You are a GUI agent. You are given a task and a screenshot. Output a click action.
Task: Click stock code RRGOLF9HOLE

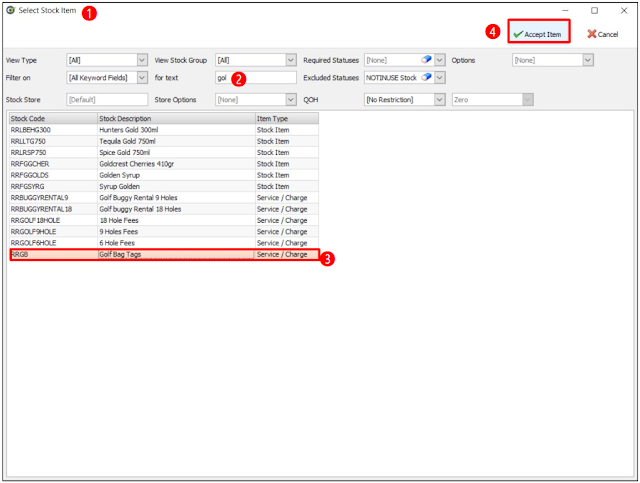[x=33, y=231]
